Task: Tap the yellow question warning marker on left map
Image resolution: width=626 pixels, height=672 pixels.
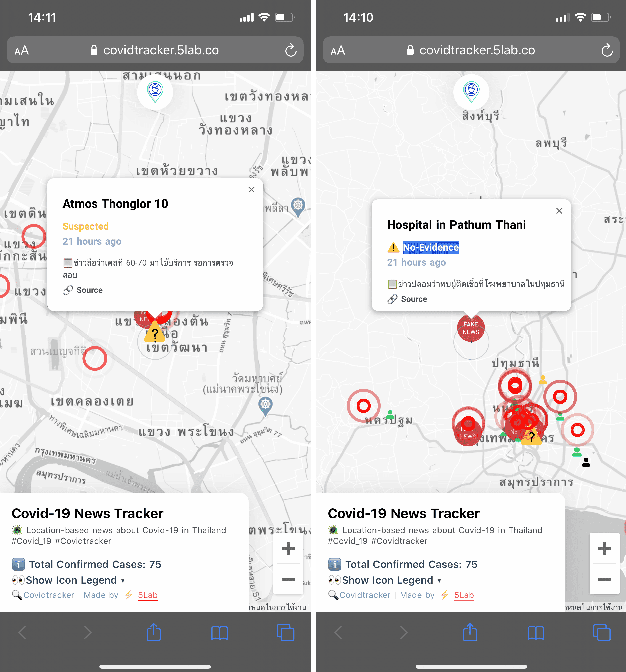Action: click(x=155, y=333)
